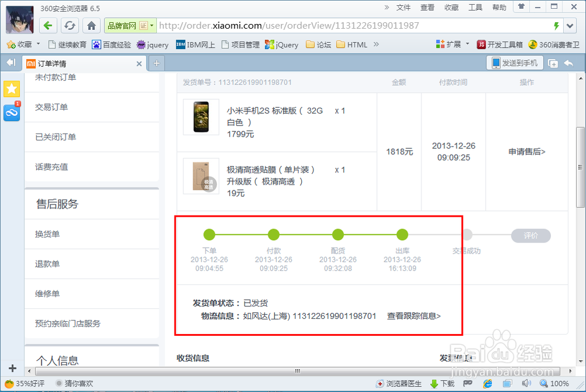Viewport: 586px width, 392px height.
Task: Expand hidden menu items chevron in title bar
Action: point(386,7)
